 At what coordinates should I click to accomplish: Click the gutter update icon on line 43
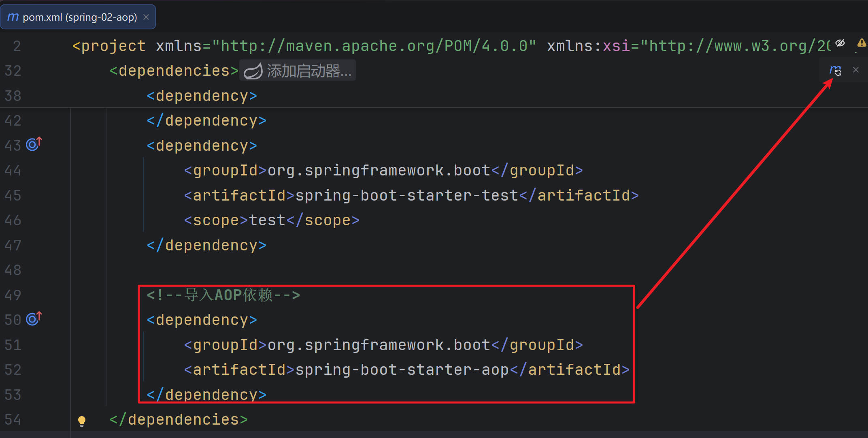point(34,144)
